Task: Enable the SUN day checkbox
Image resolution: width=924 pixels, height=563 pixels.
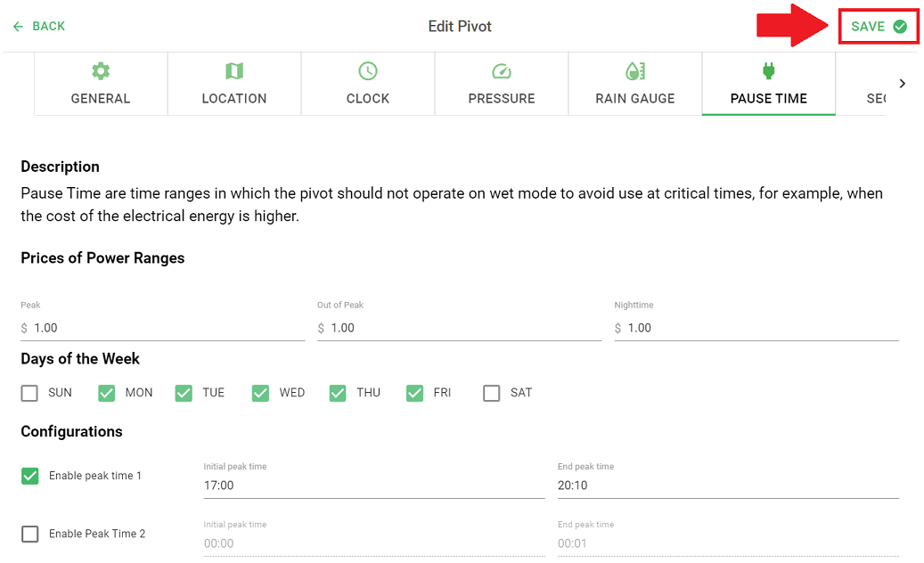Action: pyautogui.click(x=29, y=393)
